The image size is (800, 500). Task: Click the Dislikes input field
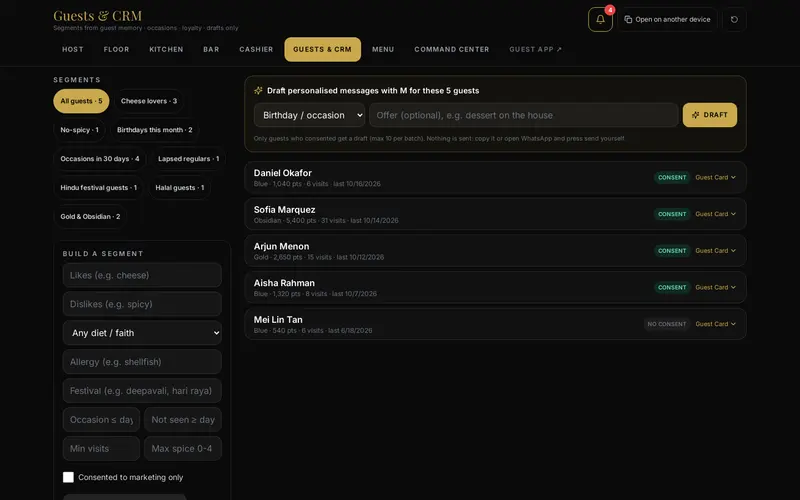tap(142, 304)
